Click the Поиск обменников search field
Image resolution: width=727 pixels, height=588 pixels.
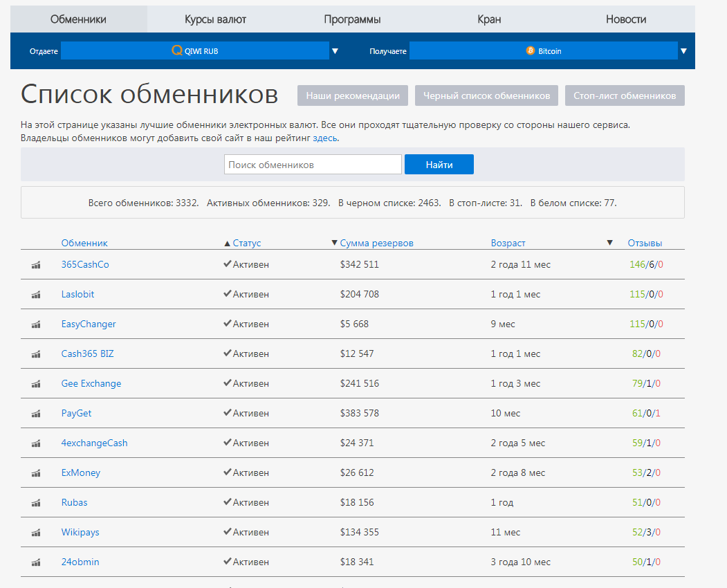(x=312, y=164)
